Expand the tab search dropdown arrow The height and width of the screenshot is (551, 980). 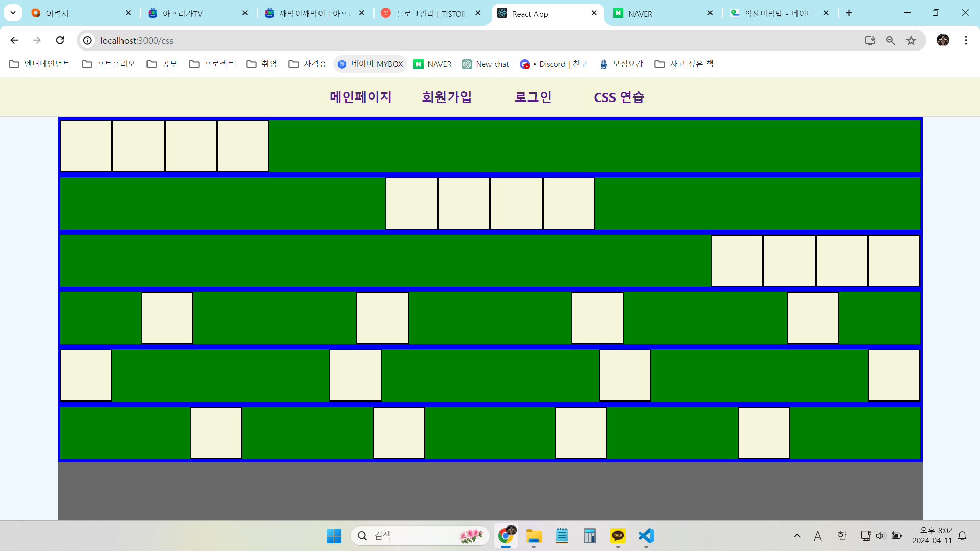13,13
